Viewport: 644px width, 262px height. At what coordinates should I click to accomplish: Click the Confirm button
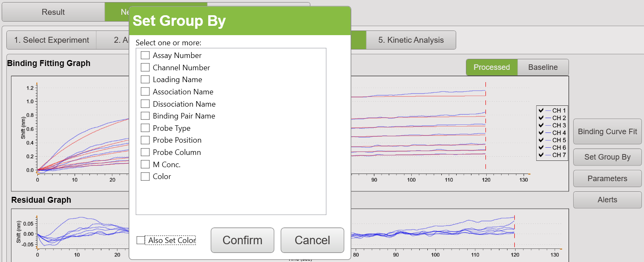click(x=243, y=240)
